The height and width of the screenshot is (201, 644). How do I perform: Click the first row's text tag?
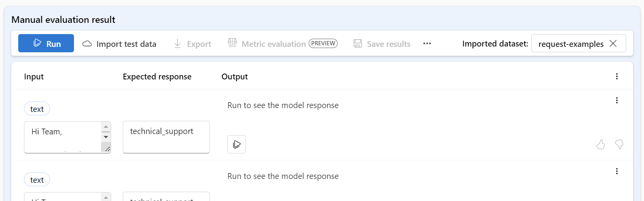coord(37,109)
